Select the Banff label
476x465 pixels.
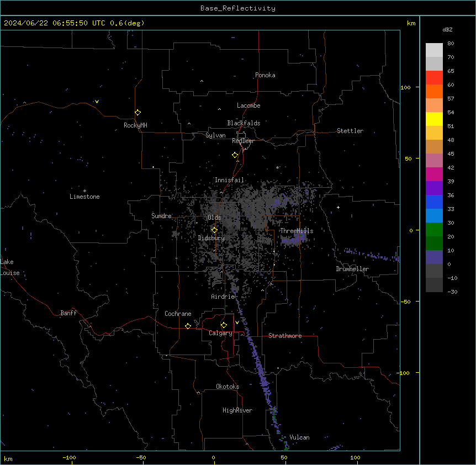click(x=68, y=313)
